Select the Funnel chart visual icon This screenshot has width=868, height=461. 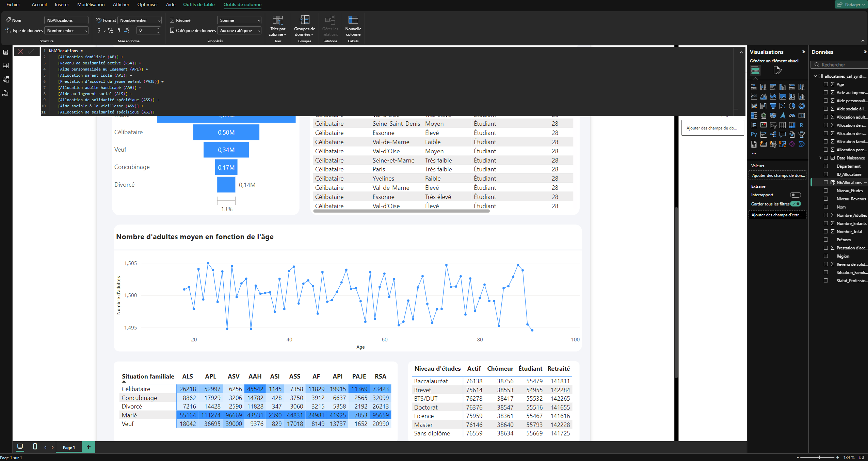pos(773,106)
